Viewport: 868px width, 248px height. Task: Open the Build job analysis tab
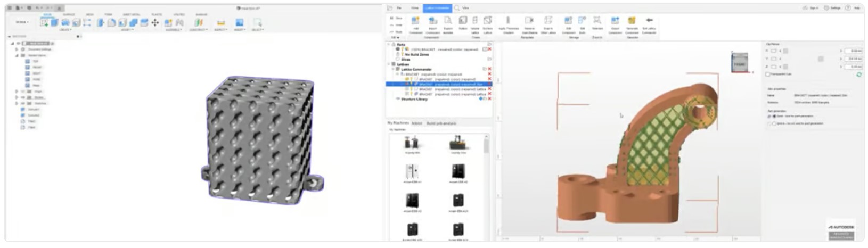pos(442,123)
